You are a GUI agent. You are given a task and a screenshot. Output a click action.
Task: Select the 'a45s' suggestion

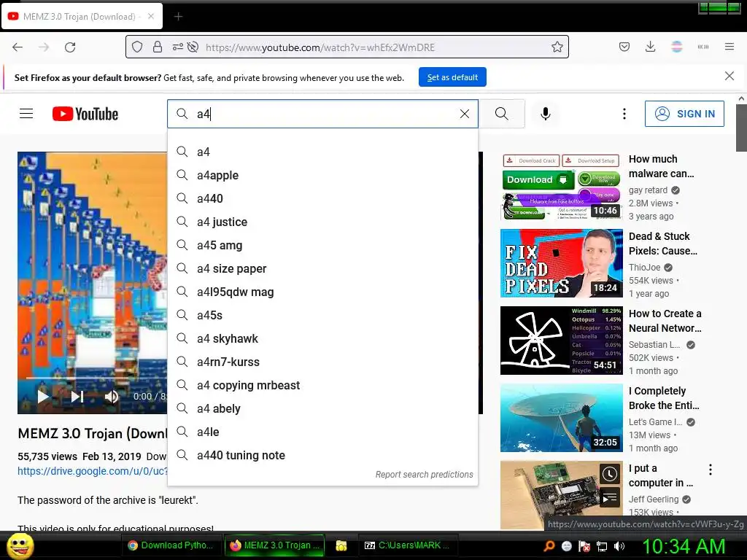pyautogui.click(x=322, y=315)
